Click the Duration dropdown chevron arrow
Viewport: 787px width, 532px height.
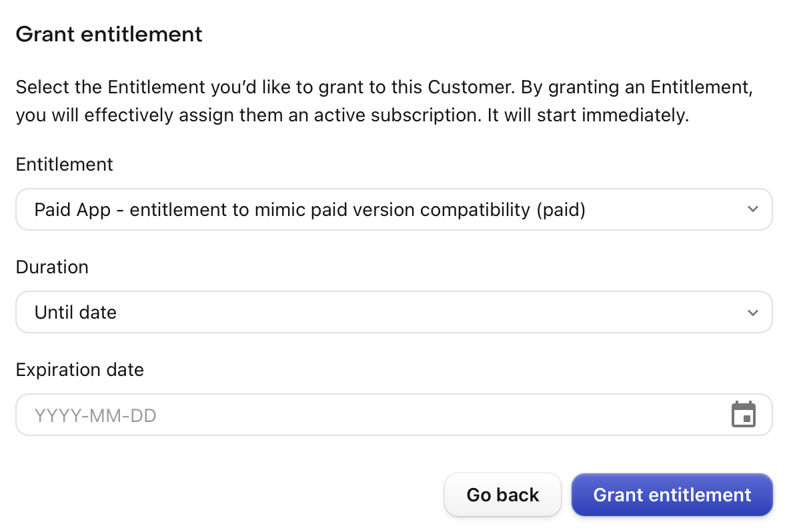[752, 313]
